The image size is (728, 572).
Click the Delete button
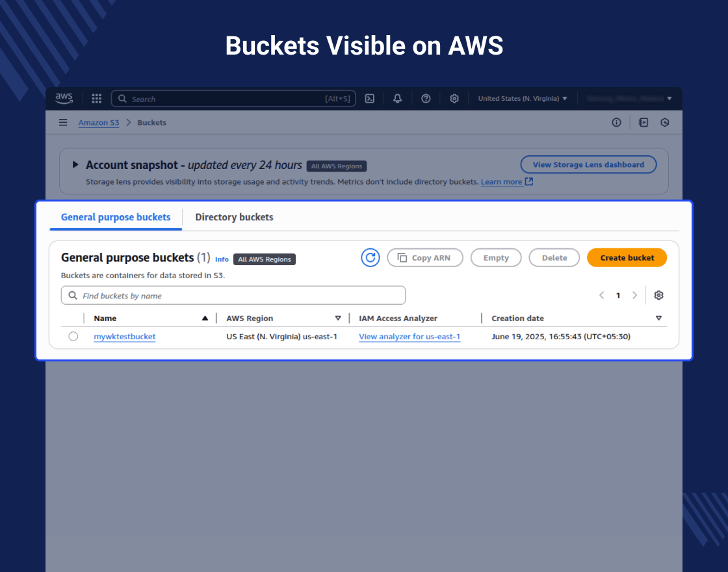[x=554, y=257]
